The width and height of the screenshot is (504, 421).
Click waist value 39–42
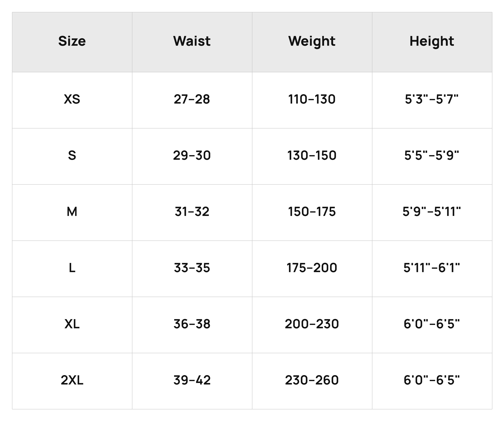pos(192,380)
